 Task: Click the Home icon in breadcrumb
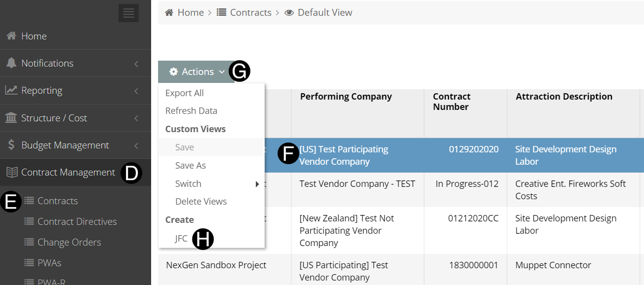click(x=169, y=12)
